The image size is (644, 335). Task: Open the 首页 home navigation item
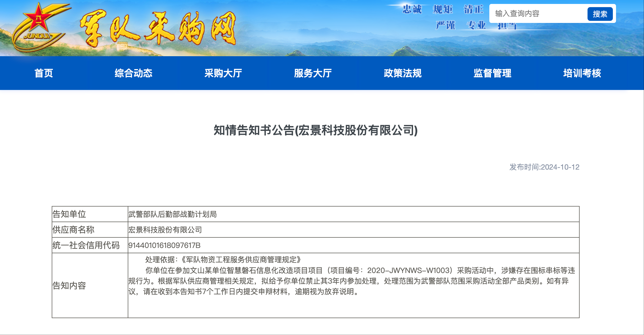pyautogui.click(x=44, y=73)
